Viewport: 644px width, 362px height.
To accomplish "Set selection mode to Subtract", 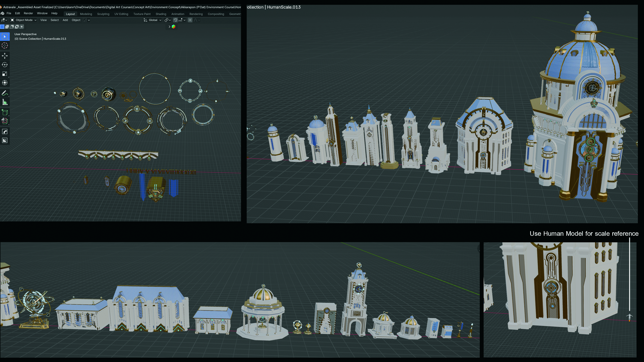I will [x=12, y=27].
